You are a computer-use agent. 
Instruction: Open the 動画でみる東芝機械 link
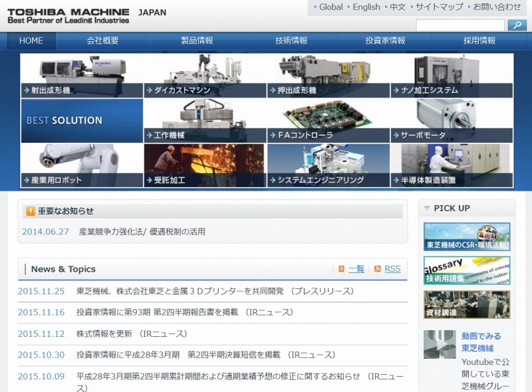pos(481,342)
